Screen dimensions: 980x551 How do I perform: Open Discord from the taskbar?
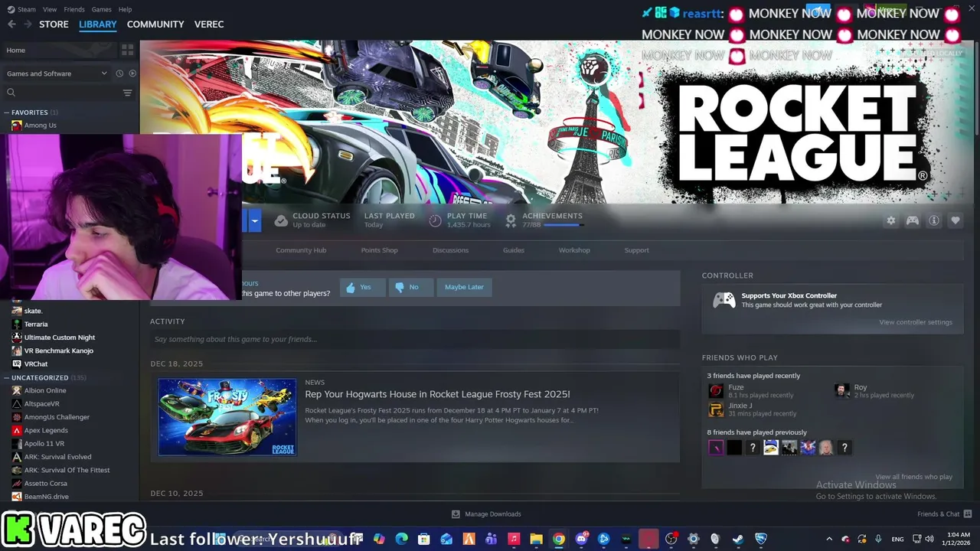click(x=582, y=540)
